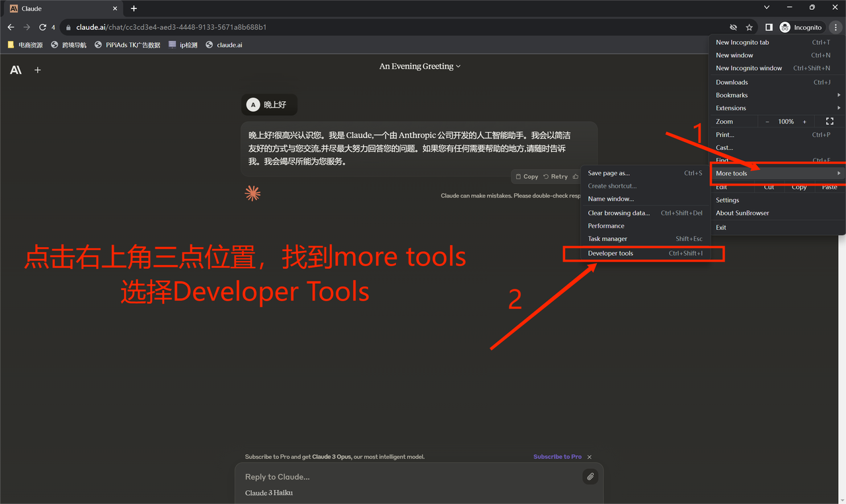Open Performance from submenu
846x504 pixels.
point(645,226)
